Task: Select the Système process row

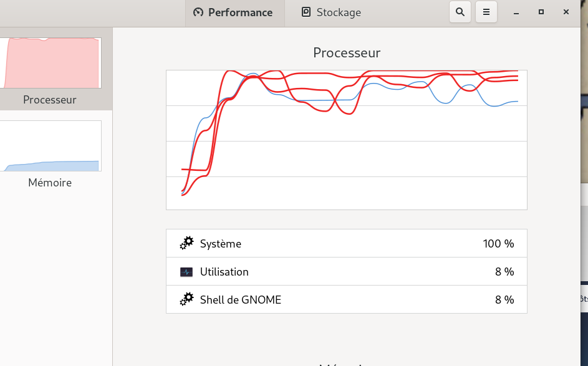Action: pos(347,243)
